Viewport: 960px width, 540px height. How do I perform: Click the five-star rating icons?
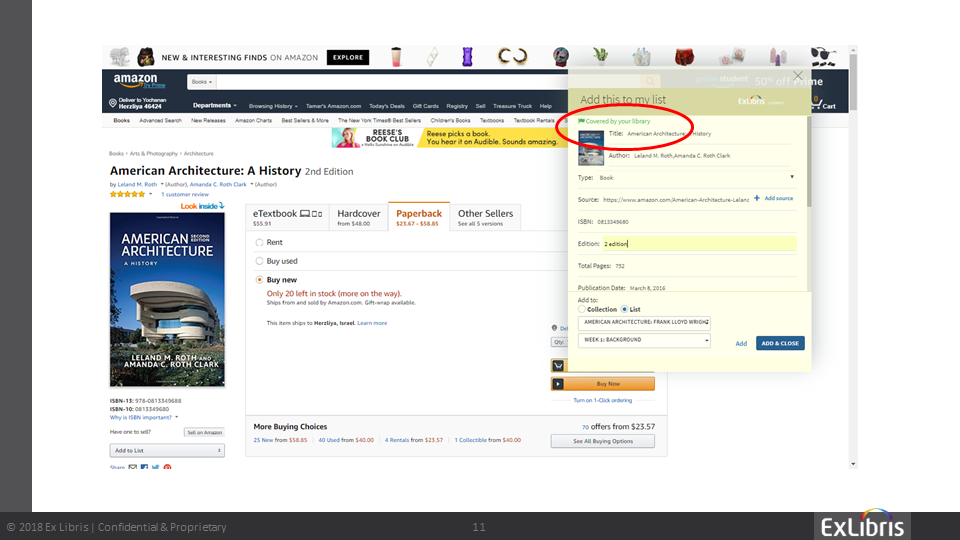click(127, 194)
